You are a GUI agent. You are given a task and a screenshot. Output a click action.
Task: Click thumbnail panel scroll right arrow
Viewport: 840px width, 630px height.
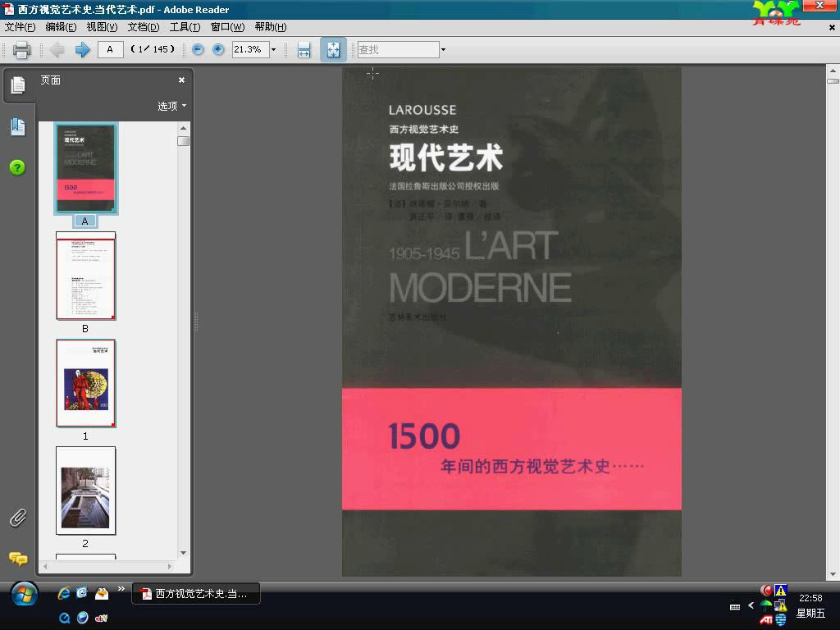[170, 566]
